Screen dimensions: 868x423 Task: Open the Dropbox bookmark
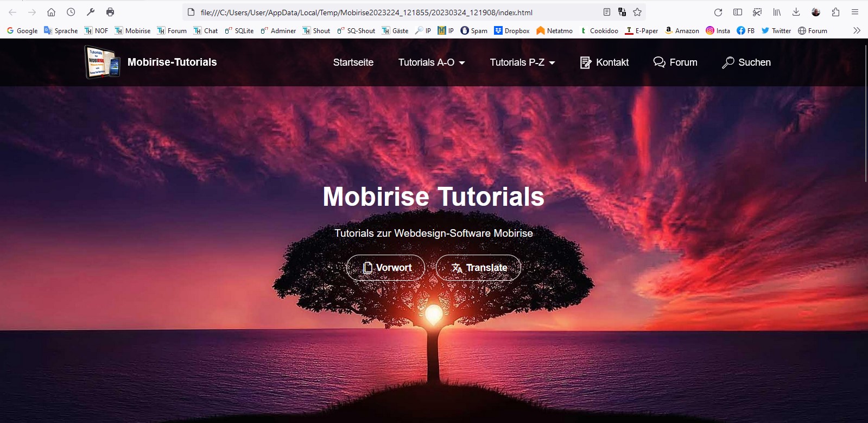(x=511, y=30)
